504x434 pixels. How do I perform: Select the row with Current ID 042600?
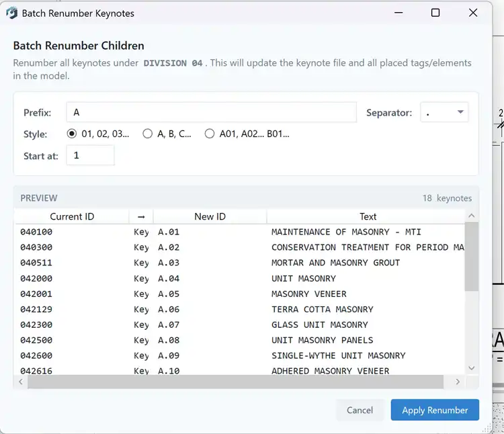[x=239, y=355]
